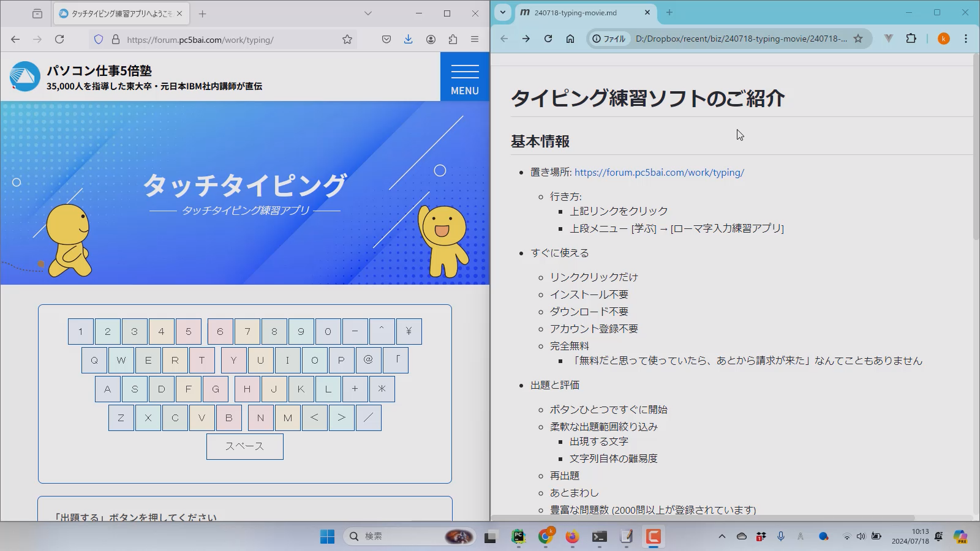Image resolution: width=980 pixels, height=551 pixels.
Task: Expand hidden system tray icons
Action: click(x=722, y=536)
